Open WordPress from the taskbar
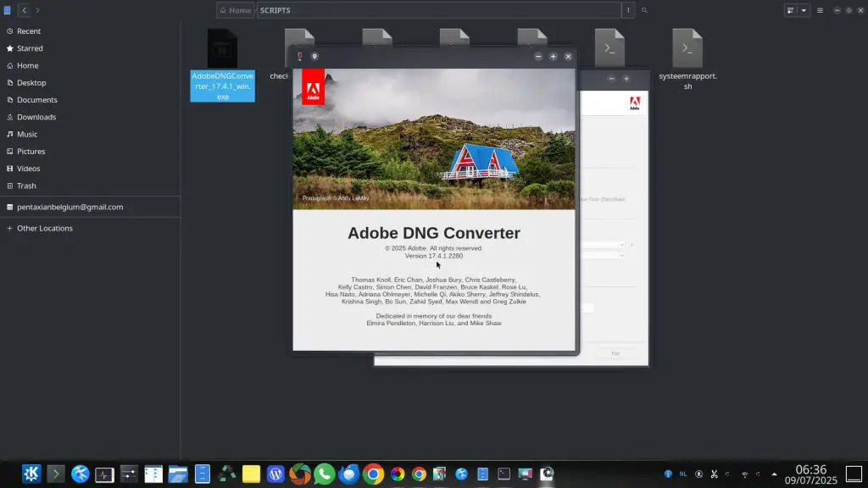This screenshot has width=868, height=488. click(x=275, y=474)
